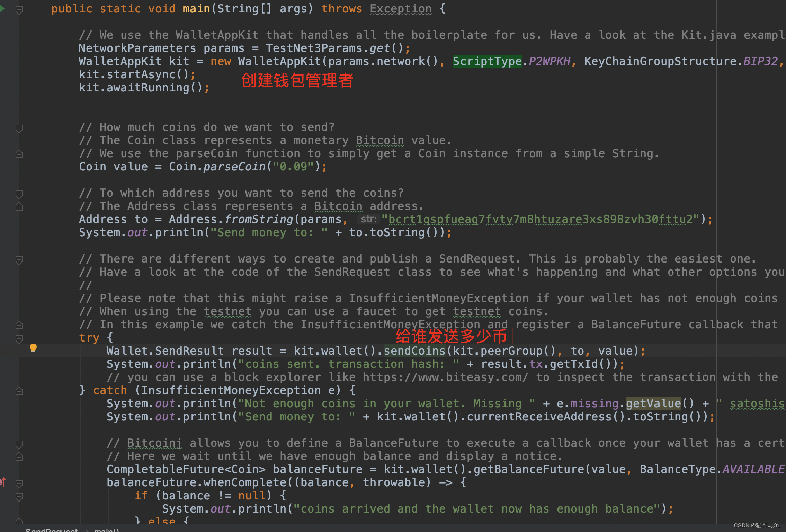Click inside the "0.09" string literal
Image resolution: width=786 pixels, height=532 pixels.
293,167
